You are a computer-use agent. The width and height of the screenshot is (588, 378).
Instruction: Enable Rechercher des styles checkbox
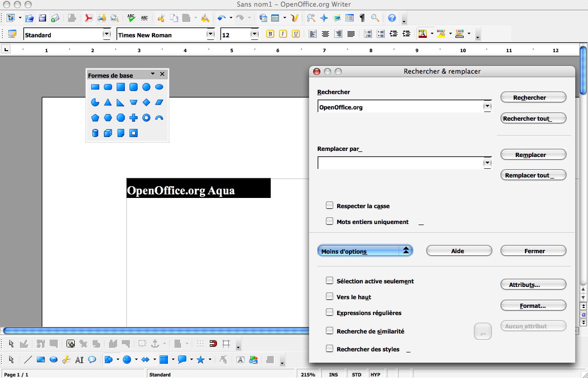[x=329, y=349]
